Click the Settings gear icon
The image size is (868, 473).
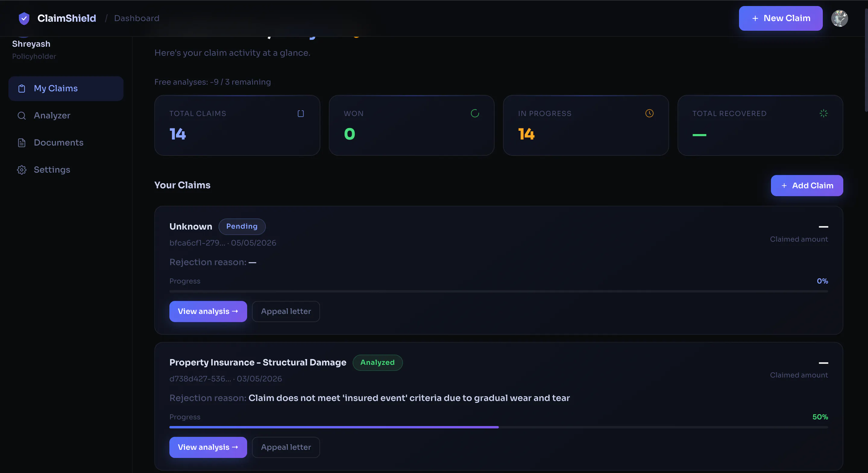click(22, 170)
